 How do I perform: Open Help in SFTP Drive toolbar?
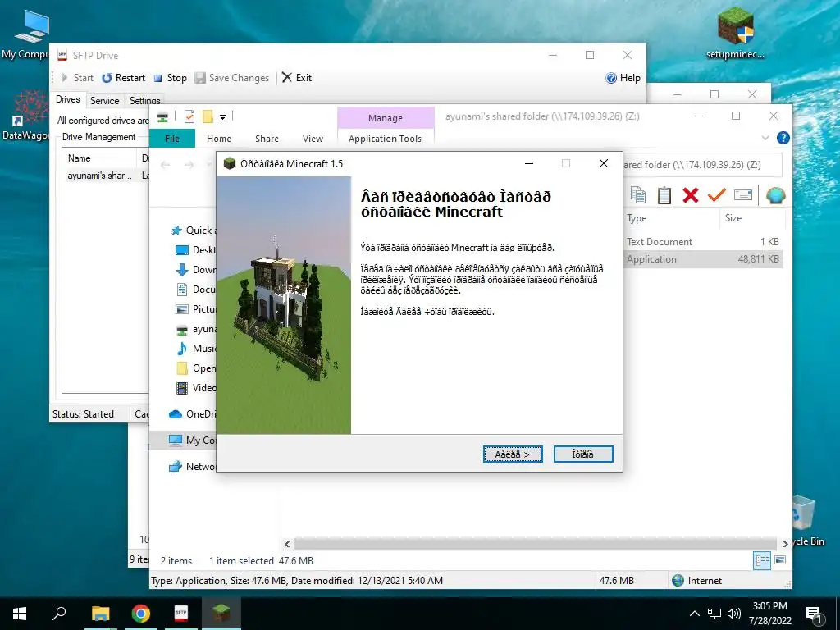tap(623, 78)
